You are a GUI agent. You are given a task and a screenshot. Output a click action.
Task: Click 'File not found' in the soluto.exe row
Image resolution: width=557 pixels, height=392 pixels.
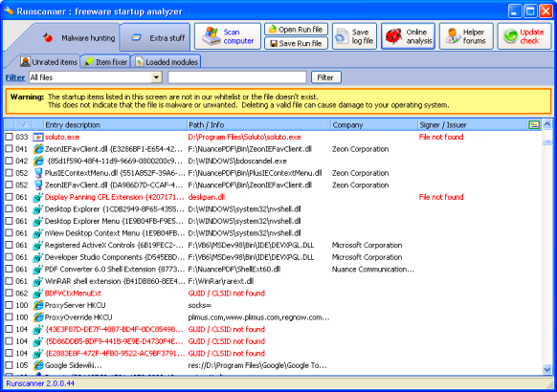pos(441,137)
